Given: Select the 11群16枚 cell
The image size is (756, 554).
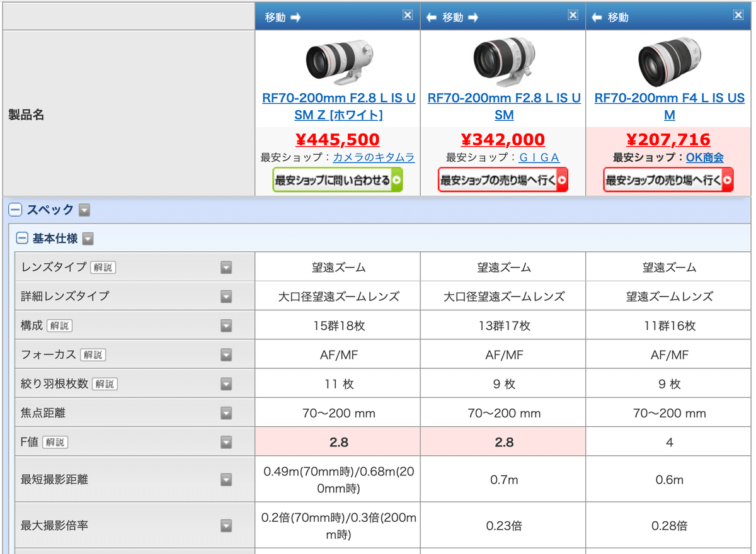Looking at the screenshot, I should [x=669, y=325].
